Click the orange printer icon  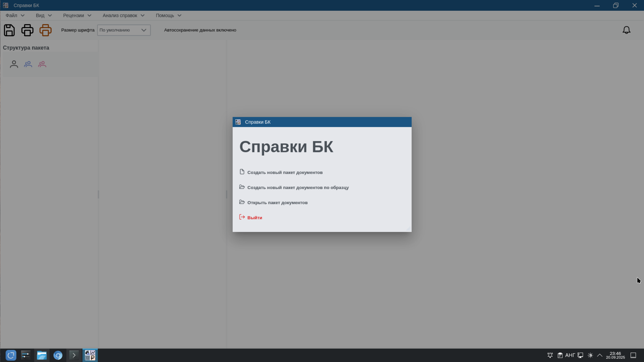coord(45,30)
